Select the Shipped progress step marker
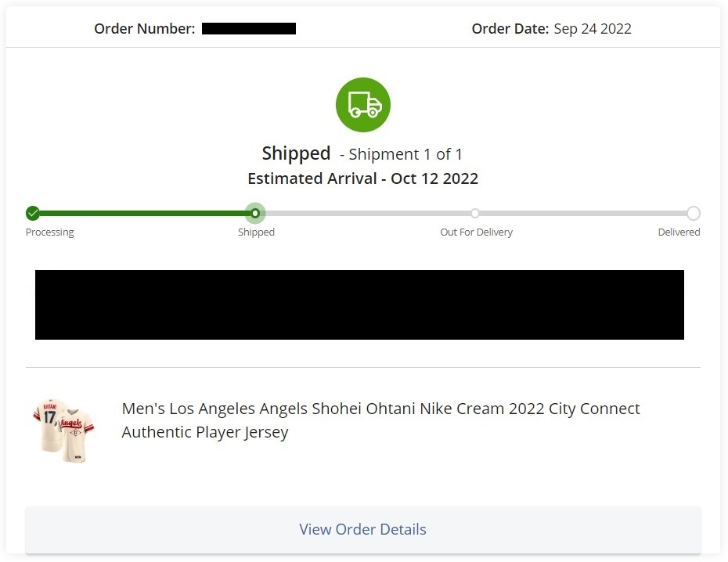This screenshot has width=728, height=562. (x=255, y=213)
